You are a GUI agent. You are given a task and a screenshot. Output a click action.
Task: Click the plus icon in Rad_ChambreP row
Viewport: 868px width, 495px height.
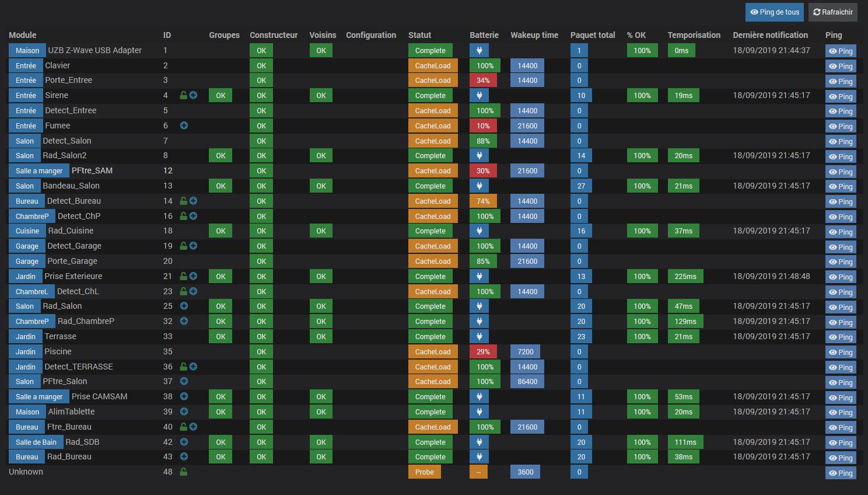pos(184,321)
